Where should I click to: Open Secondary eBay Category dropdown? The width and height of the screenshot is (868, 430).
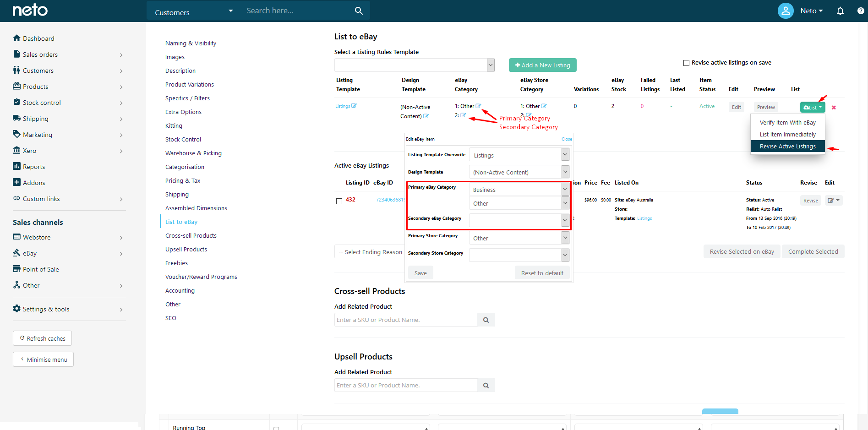[519, 220]
